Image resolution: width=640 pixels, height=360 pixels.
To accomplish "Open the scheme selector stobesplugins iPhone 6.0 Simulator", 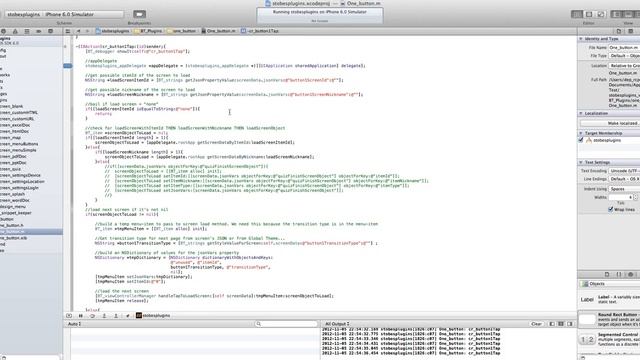I will [64, 14].
